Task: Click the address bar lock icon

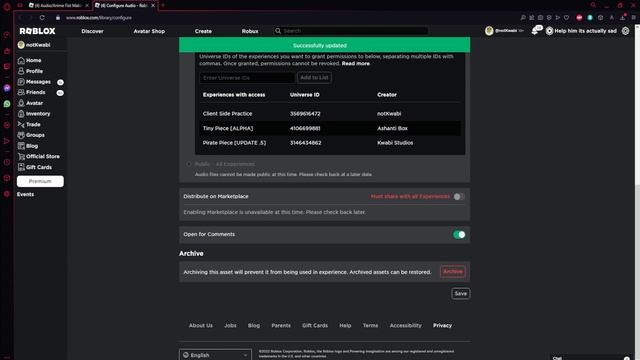Action: 58,18
